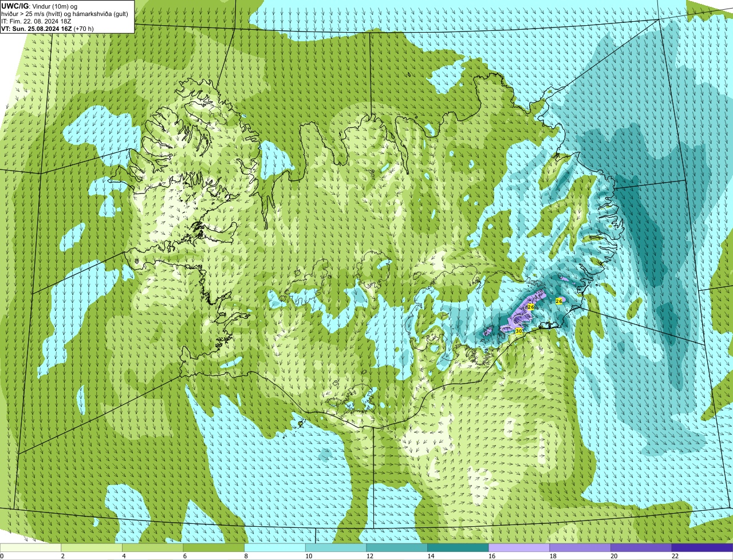Click the legend value '22'
The image size is (733, 560).
pyautogui.click(x=675, y=556)
